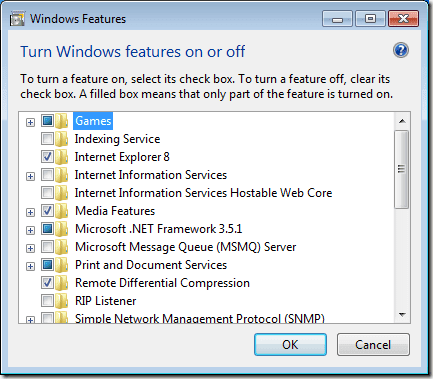The height and width of the screenshot is (379, 433).
Task: Click the scrollbar down arrow
Action: pos(402,314)
